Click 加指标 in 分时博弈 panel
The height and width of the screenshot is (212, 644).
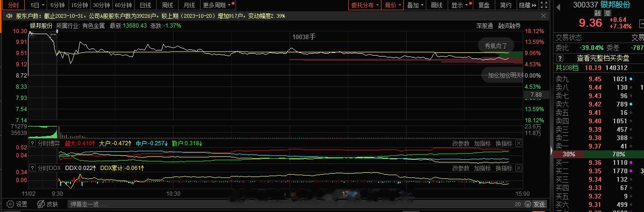point(482,143)
